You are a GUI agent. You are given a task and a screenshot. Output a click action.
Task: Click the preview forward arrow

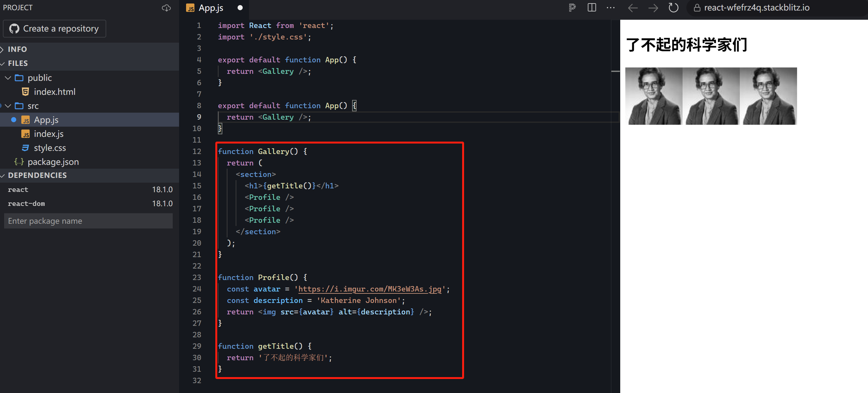[653, 8]
